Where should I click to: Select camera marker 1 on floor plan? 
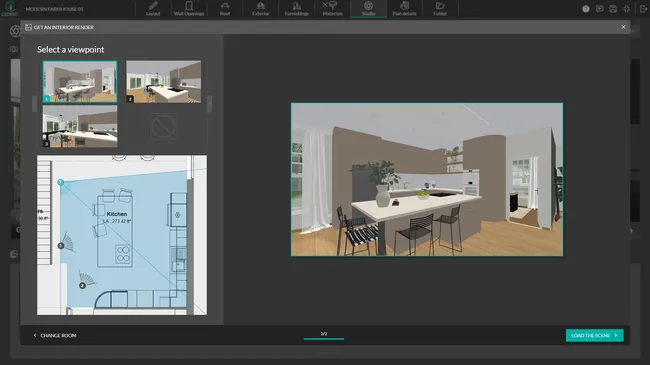pyautogui.click(x=61, y=182)
